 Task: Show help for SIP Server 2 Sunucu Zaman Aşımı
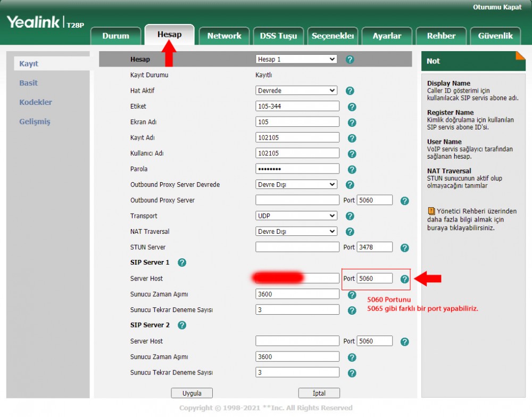coord(352,357)
